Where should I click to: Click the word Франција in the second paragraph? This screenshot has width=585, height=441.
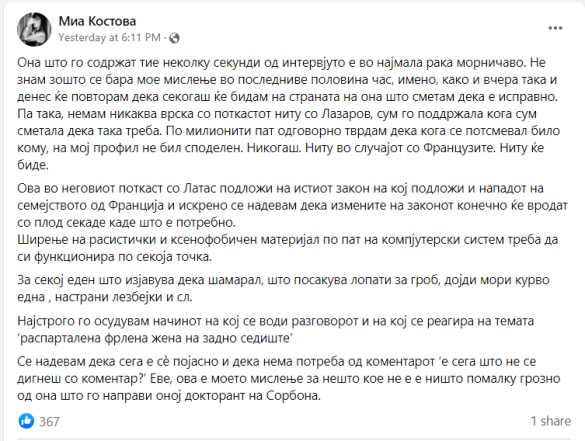(x=136, y=206)
